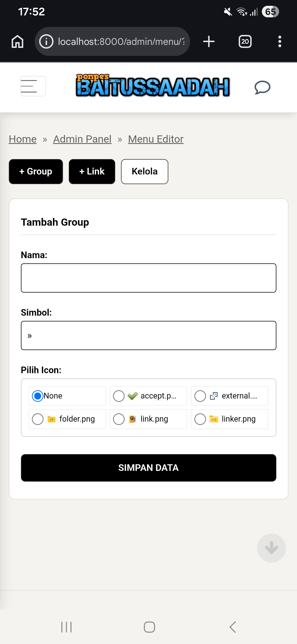This screenshot has height=644, width=297.
Task: Open the Kelola management view
Action: [x=145, y=171]
